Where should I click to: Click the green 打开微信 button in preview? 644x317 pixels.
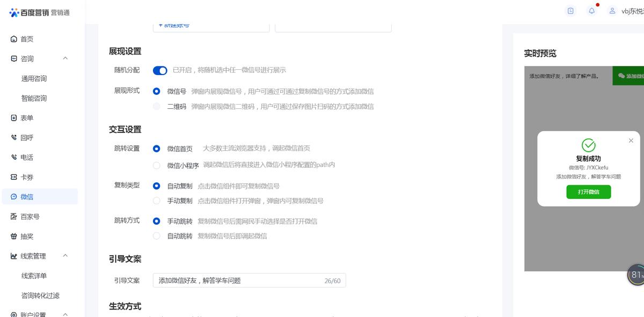[x=589, y=191]
